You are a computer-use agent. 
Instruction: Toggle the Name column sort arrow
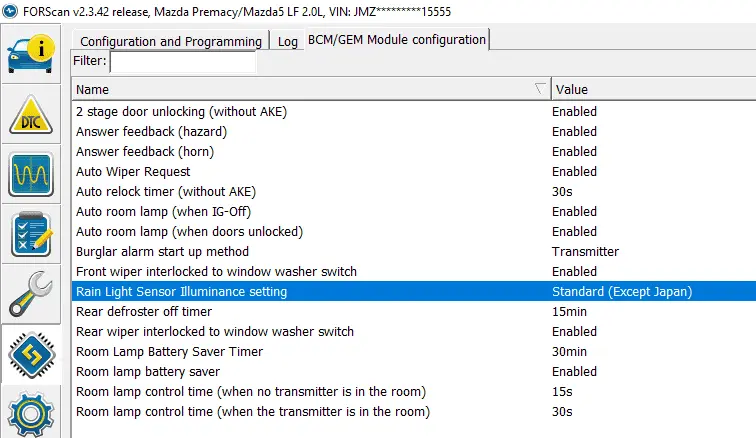click(540, 88)
